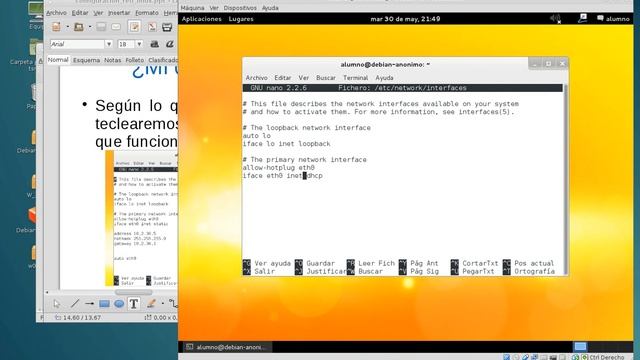
Task: Open Editar menu in Impress window
Action: (x=80, y=13)
